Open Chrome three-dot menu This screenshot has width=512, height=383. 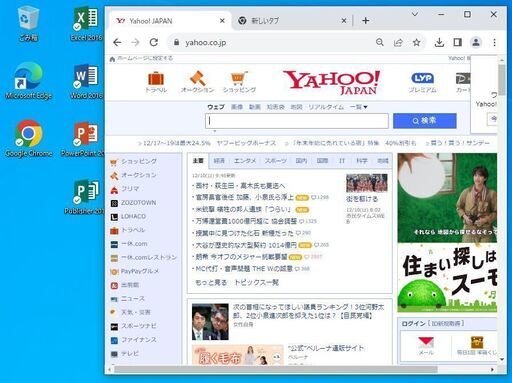(x=494, y=42)
